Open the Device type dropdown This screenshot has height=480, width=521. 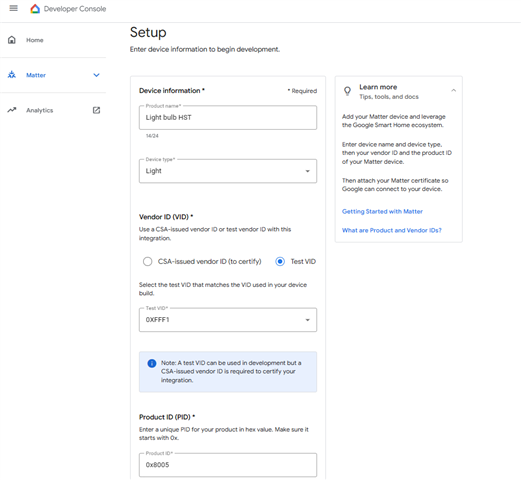pyautogui.click(x=228, y=171)
